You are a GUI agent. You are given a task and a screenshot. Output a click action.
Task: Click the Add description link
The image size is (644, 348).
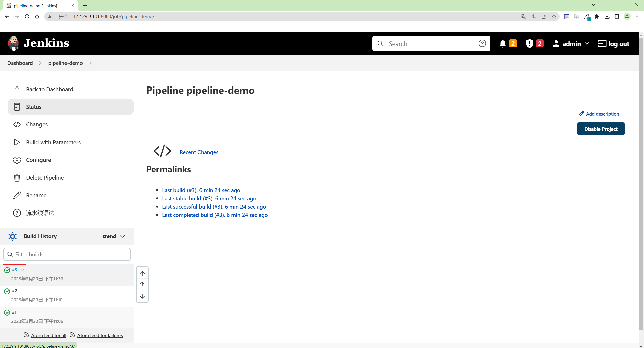[x=602, y=114]
